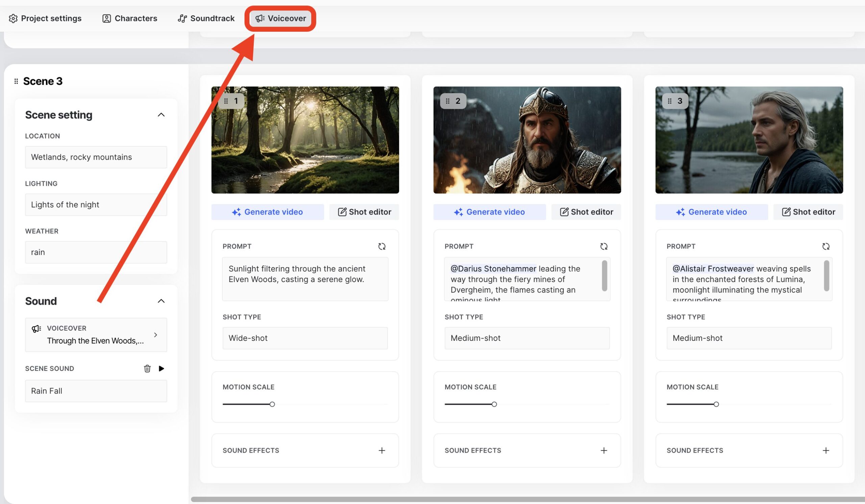Adjust shot 1 motion scale slider
The image size is (865, 504).
tap(272, 404)
